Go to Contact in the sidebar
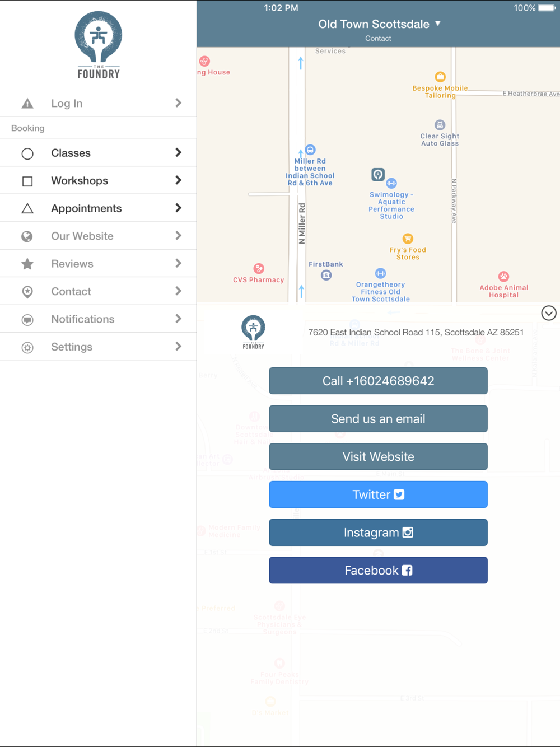 point(99,291)
